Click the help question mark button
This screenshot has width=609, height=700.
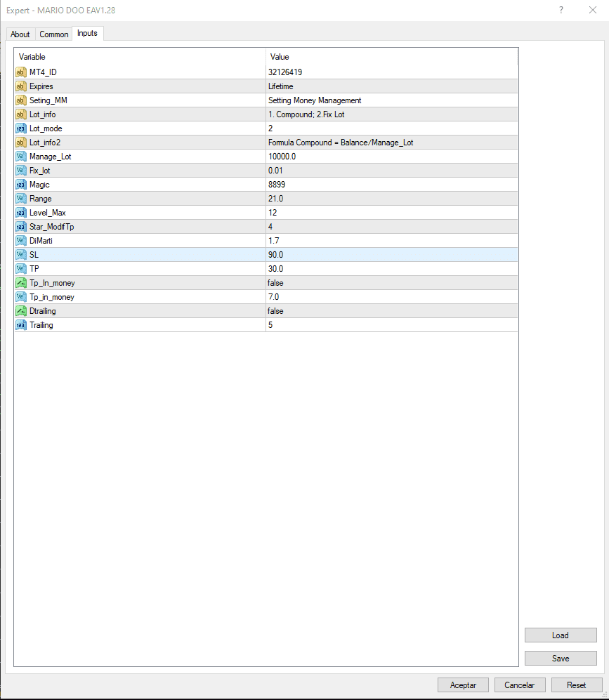point(561,10)
